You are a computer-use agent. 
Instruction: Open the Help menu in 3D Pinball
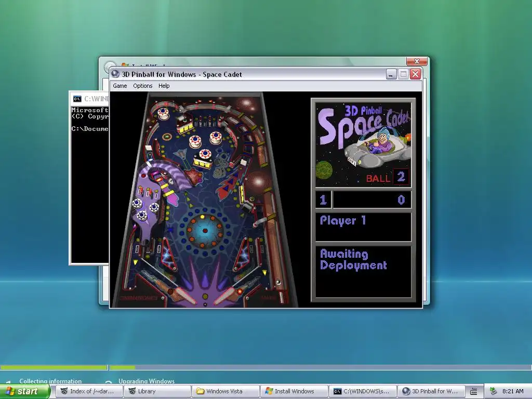point(164,86)
